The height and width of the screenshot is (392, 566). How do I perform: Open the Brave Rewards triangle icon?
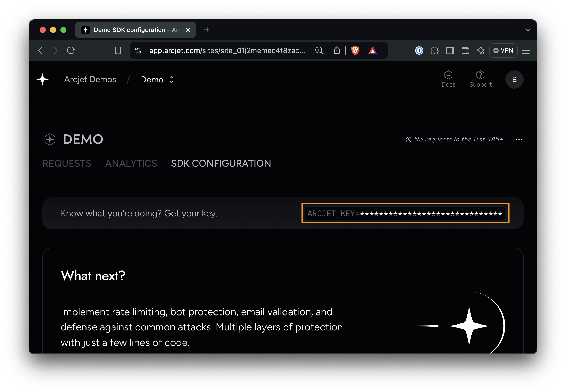[x=373, y=50]
